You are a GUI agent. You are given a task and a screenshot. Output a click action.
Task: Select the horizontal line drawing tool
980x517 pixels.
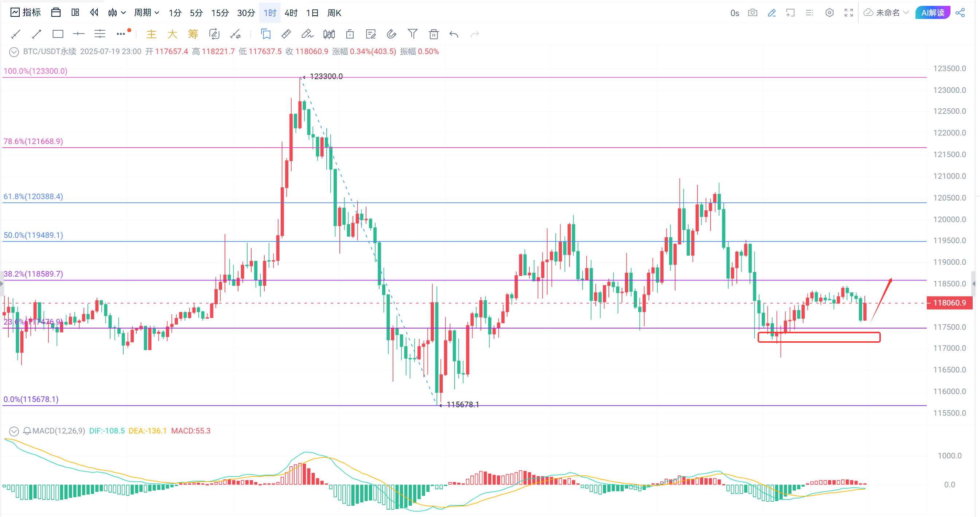point(78,34)
